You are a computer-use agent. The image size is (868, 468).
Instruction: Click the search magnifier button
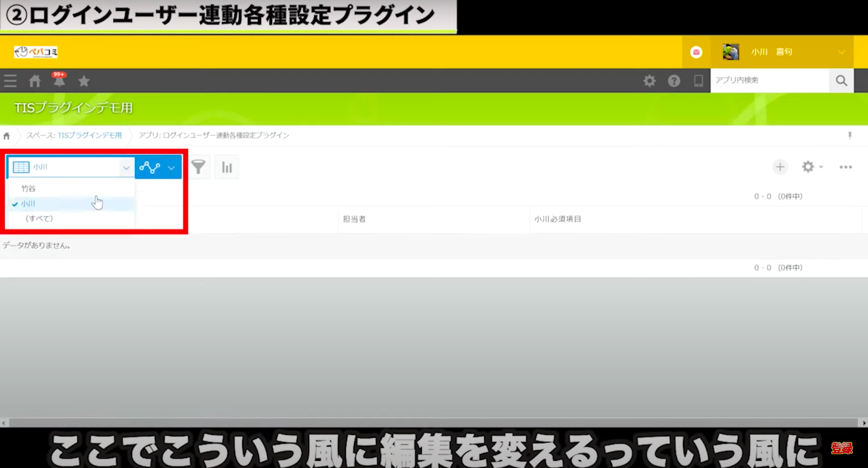click(x=841, y=81)
